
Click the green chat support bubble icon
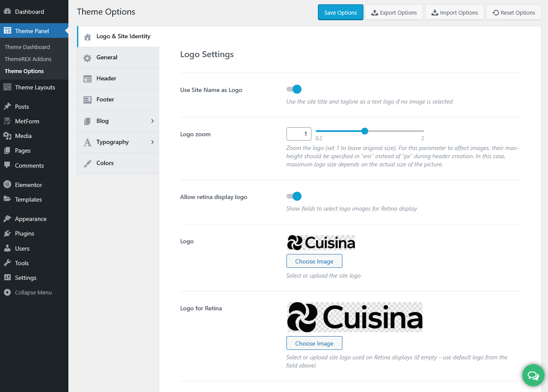tap(533, 375)
